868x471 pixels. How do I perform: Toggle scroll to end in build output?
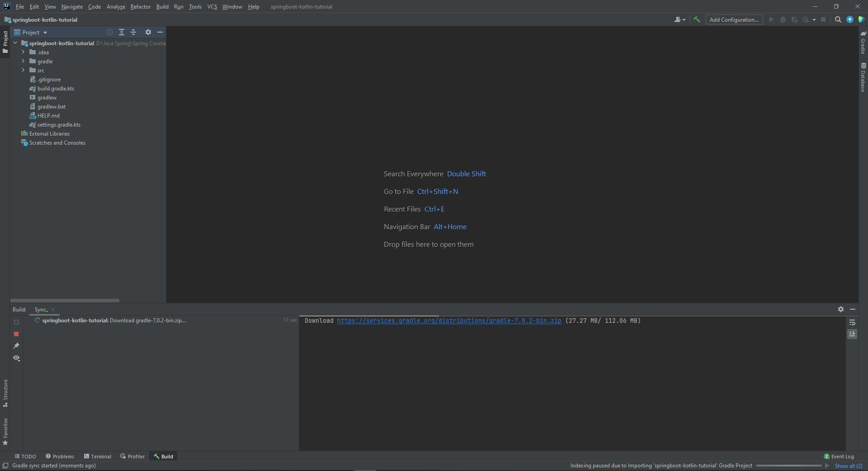[x=852, y=334]
